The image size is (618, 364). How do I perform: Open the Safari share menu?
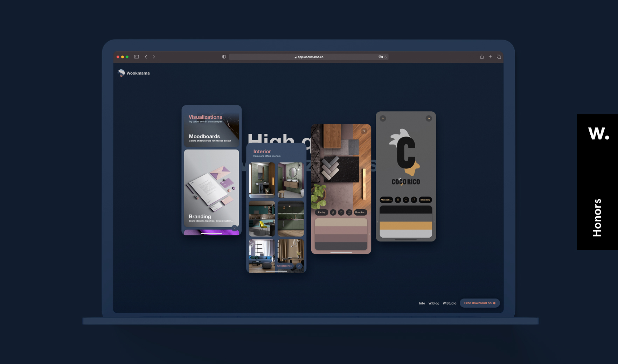[482, 57]
